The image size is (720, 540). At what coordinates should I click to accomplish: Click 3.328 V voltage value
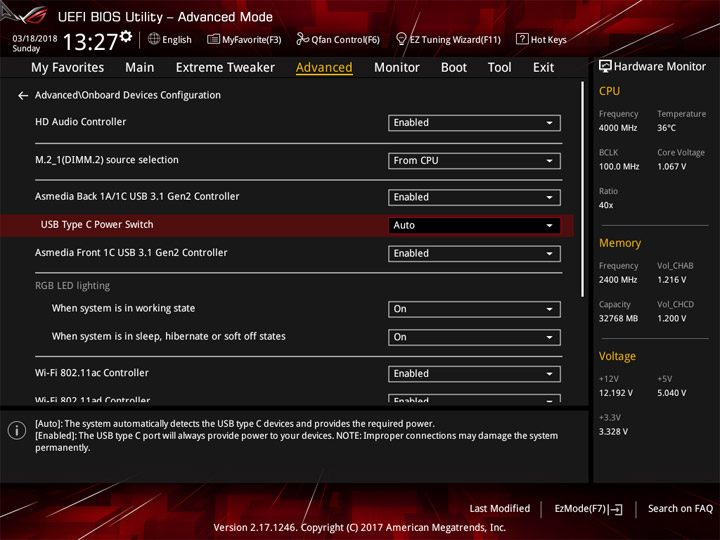(613, 432)
